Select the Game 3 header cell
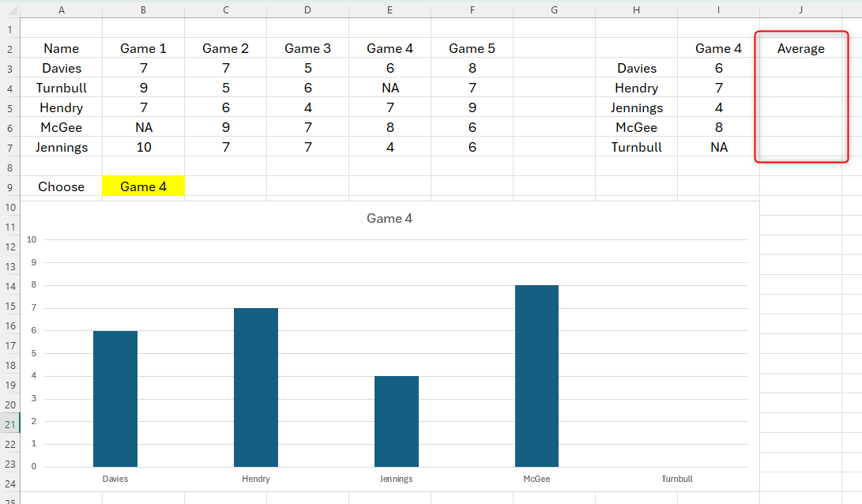This screenshot has width=862, height=504. click(308, 48)
